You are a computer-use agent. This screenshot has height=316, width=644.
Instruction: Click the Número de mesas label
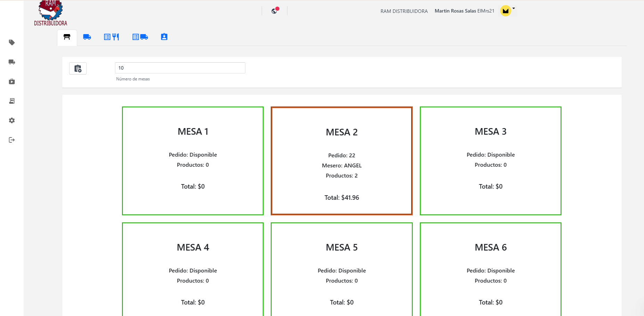[133, 79]
